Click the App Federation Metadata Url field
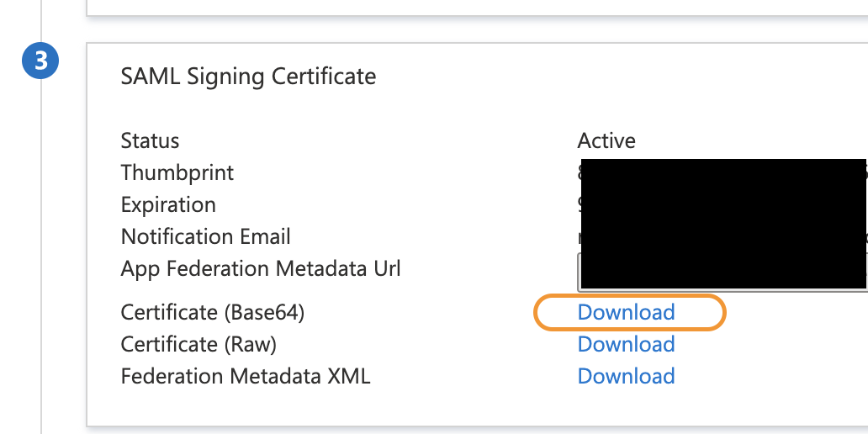Image resolution: width=868 pixels, height=434 pixels. pyautogui.click(x=722, y=272)
